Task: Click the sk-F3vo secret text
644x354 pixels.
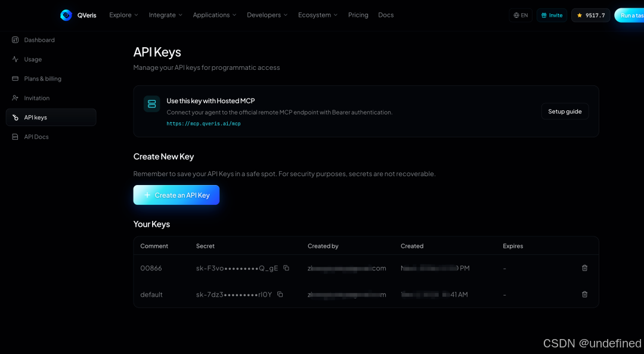Action: 237,268
